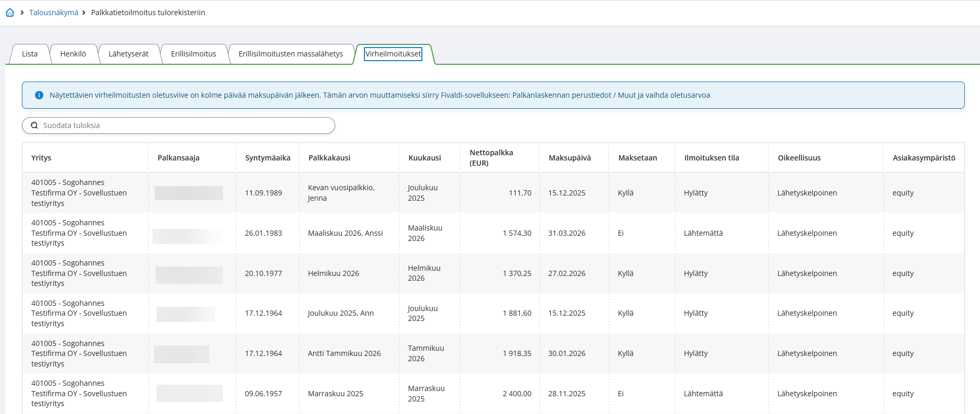The width and height of the screenshot is (980, 414).
Task: Select the Lähetyserät tab
Action: (x=128, y=54)
